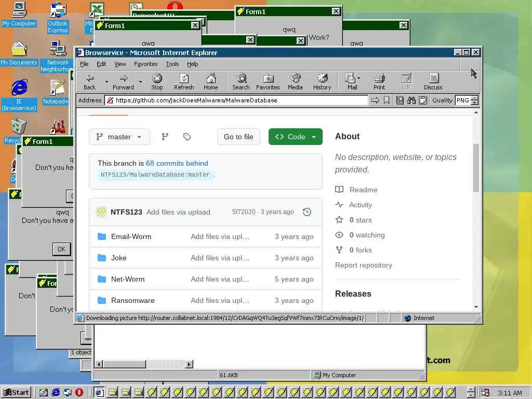Stop the page from loading
Image resolution: width=532 pixels, height=399 pixels.
pyautogui.click(x=157, y=82)
